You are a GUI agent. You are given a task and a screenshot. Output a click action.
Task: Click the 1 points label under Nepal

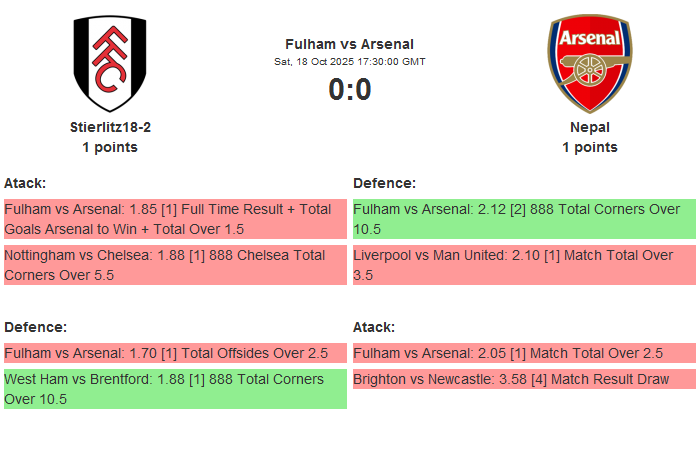point(589,147)
